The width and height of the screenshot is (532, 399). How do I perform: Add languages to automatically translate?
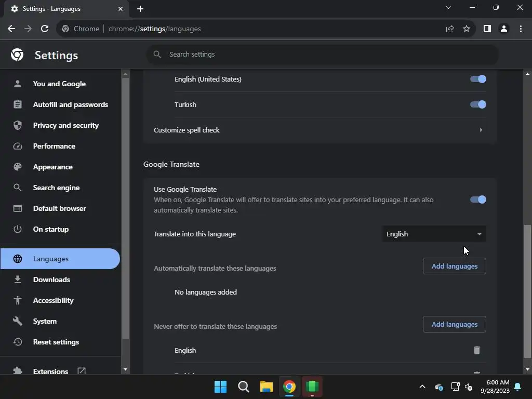454,267
